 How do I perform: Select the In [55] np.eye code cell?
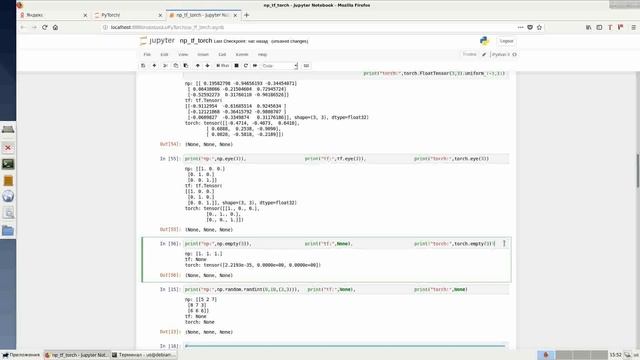[346, 158]
